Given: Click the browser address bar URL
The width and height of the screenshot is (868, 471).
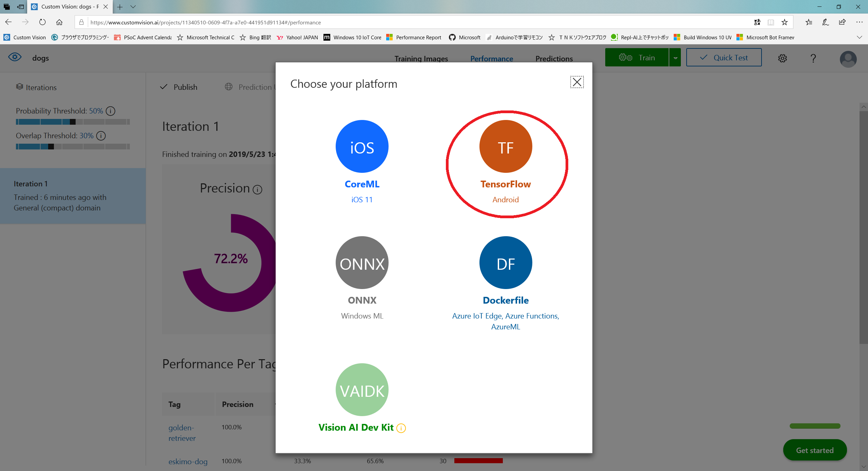Looking at the screenshot, I should pos(205,22).
